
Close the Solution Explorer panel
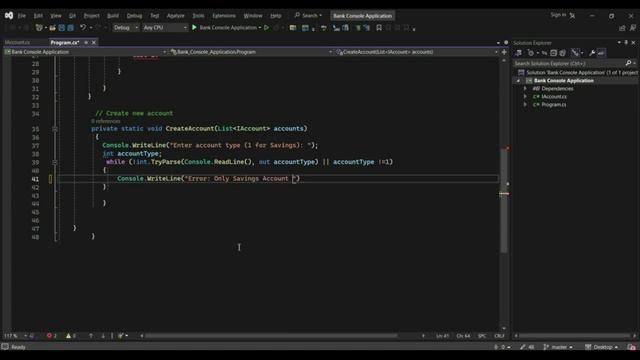click(x=633, y=42)
